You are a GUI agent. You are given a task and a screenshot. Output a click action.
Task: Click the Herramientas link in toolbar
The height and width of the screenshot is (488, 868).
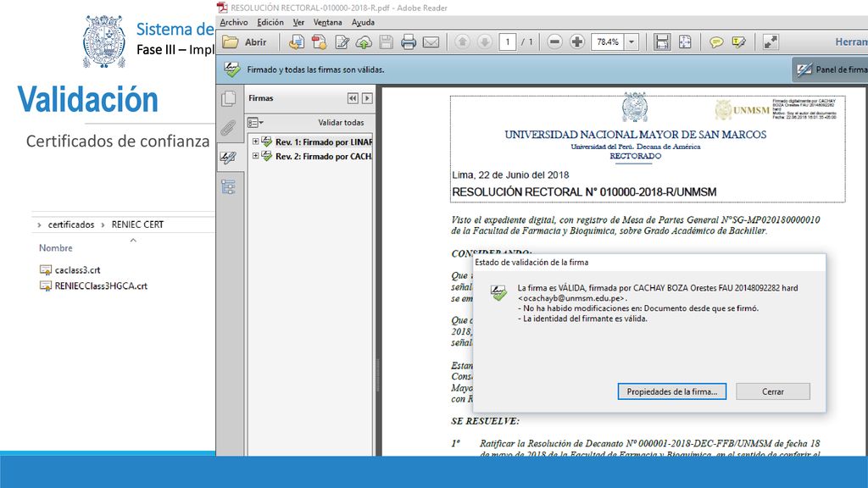coord(851,42)
